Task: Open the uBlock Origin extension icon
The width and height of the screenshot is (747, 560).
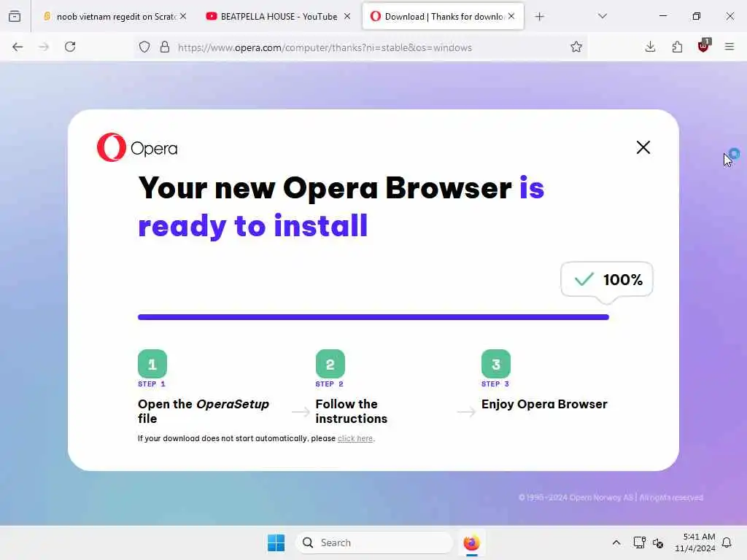Action: click(704, 46)
